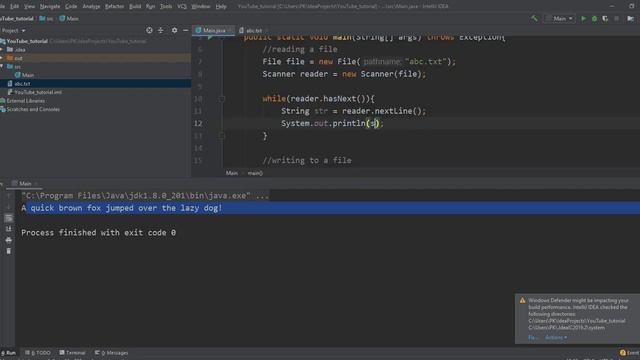Switch to the abc.txt editor tab
Viewport: 640px width, 360px height.
point(253,31)
